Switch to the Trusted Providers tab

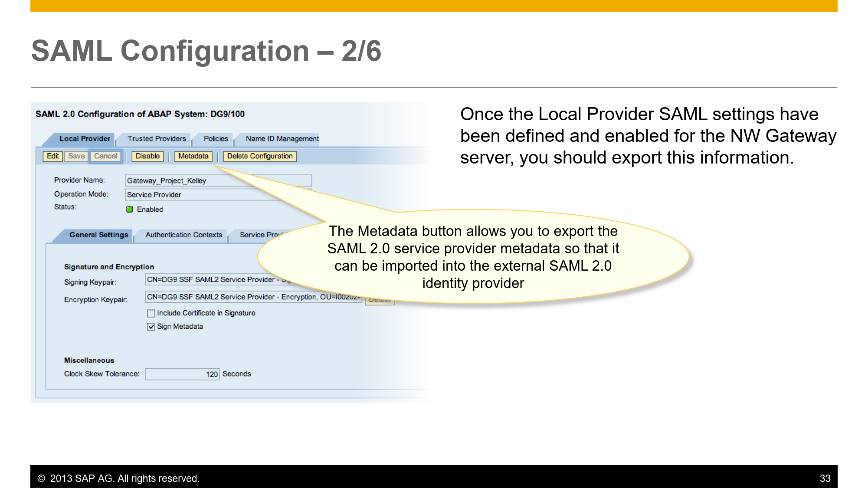(x=154, y=138)
